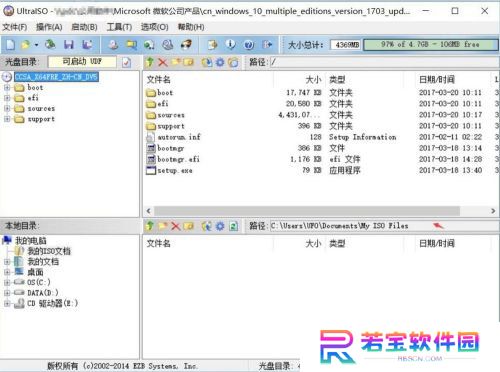This screenshot has height=372, width=500.
Task: Click the Save As toolbar icon
Action: (87, 44)
